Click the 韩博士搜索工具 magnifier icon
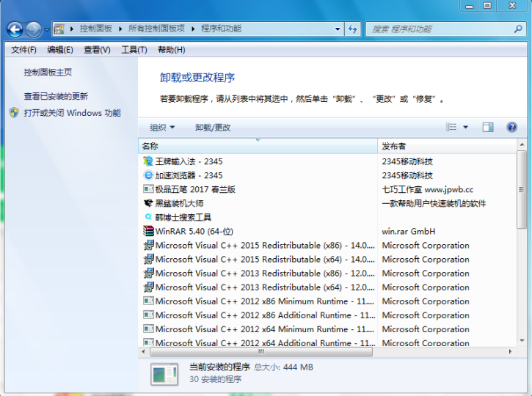This screenshot has width=532, height=396. point(148,217)
